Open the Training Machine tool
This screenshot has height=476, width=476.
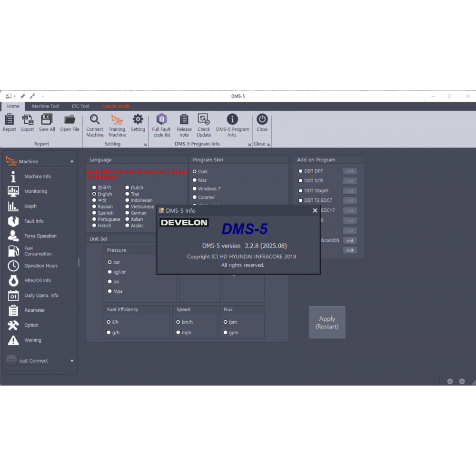[117, 119]
